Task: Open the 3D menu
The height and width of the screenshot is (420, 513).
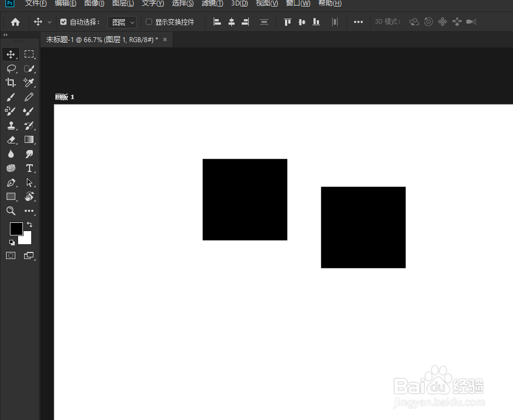Action: 240,4
